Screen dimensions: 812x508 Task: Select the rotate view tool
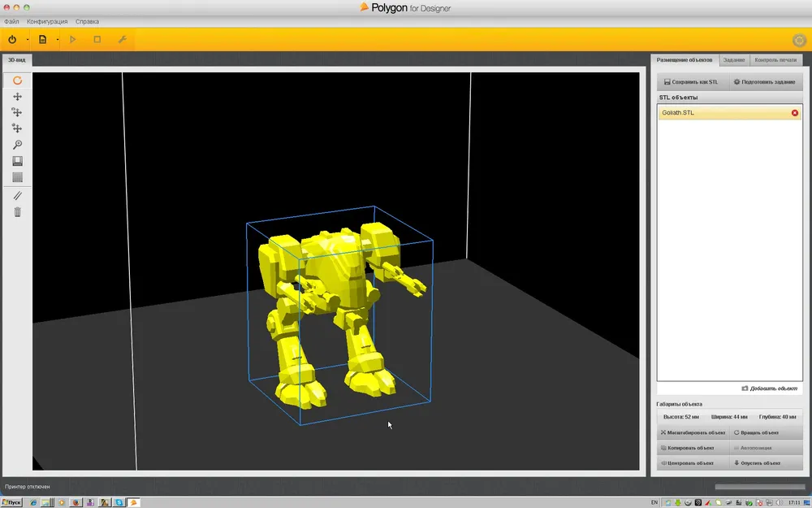(17, 80)
